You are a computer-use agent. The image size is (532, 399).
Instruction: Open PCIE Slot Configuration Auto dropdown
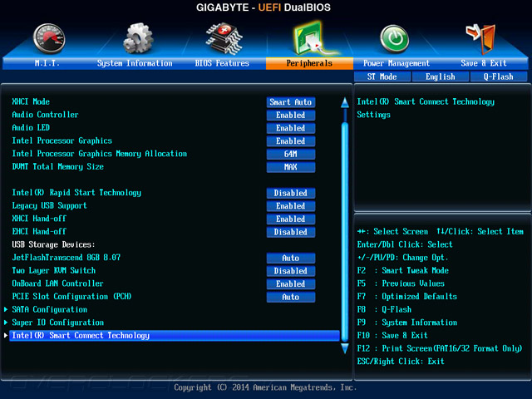click(x=291, y=297)
